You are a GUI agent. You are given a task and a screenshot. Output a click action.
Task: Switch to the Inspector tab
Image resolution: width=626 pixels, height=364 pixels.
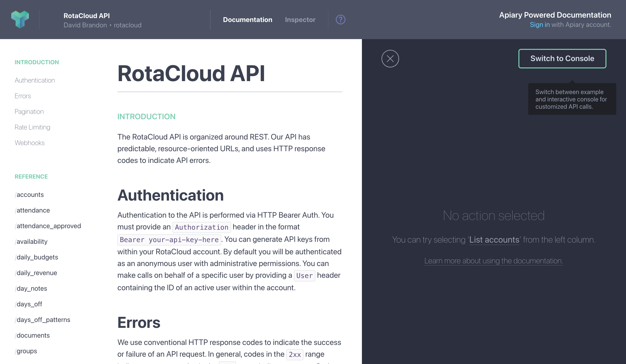tap(300, 20)
